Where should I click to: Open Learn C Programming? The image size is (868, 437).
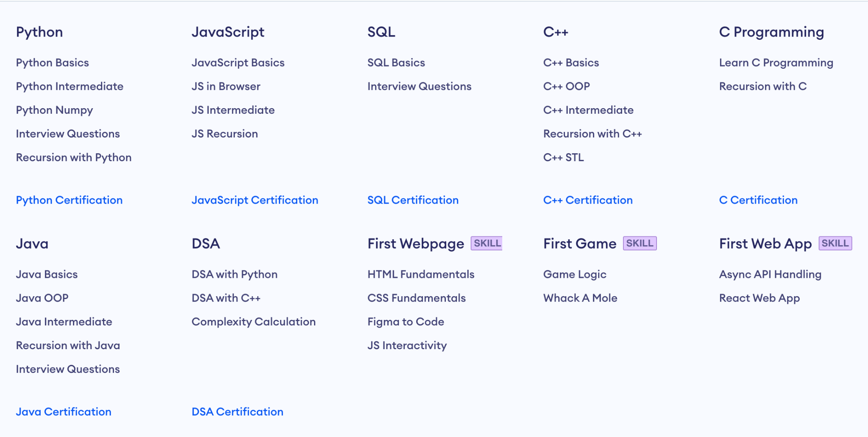(776, 62)
